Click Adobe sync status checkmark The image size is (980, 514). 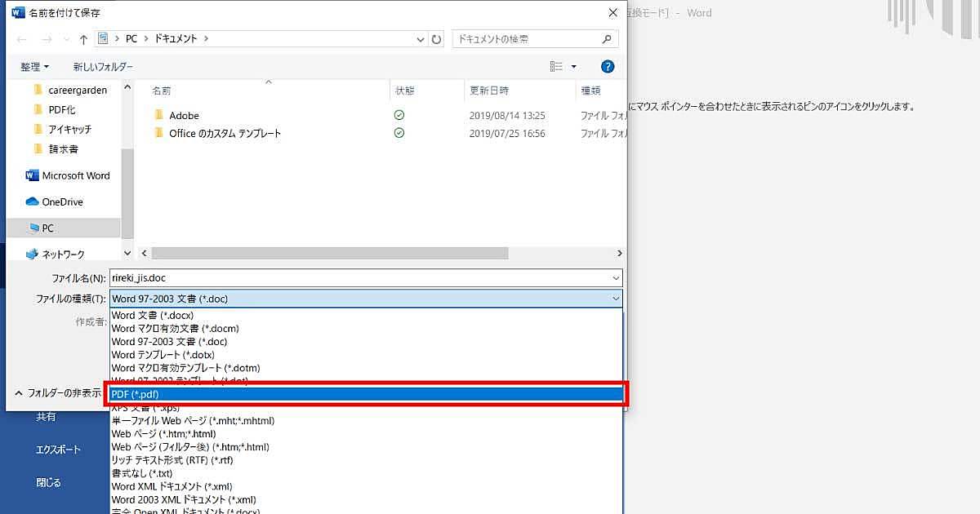(399, 115)
